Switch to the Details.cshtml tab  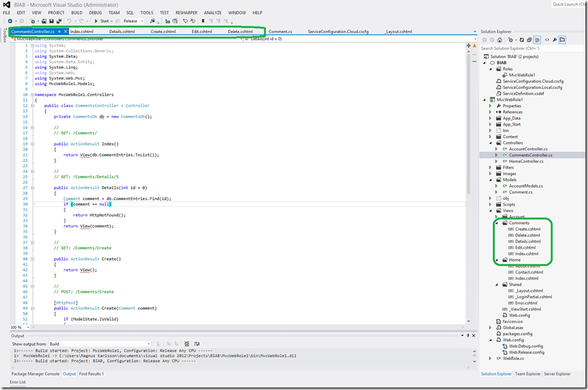click(x=122, y=31)
